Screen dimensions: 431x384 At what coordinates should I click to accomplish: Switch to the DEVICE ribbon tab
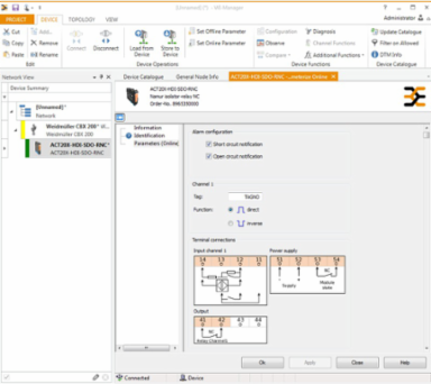49,19
